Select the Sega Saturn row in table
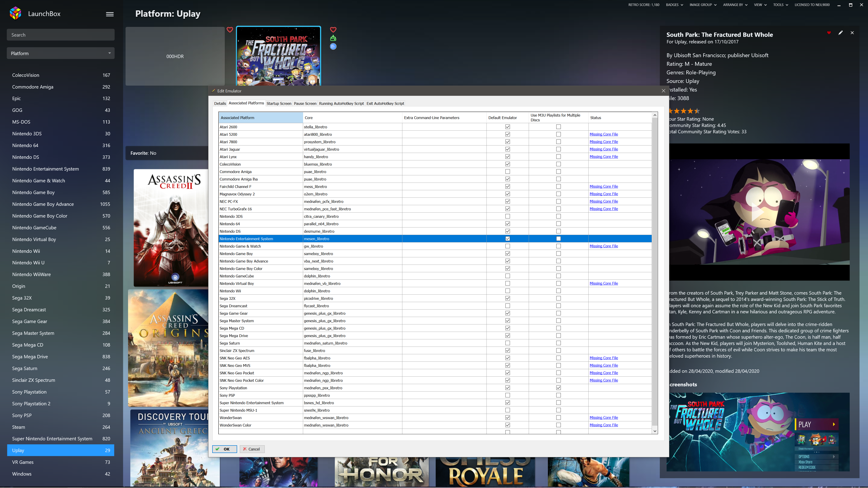Image resolution: width=868 pixels, height=488 pixels. [435, 343]
